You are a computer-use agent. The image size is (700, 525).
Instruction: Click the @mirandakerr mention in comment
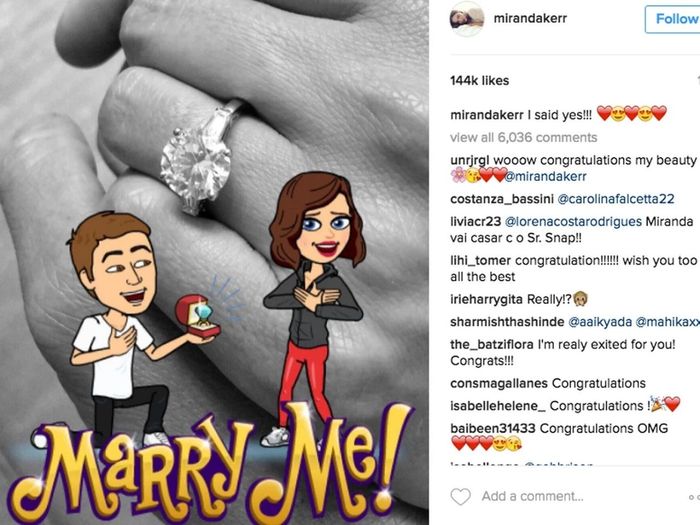546,176
